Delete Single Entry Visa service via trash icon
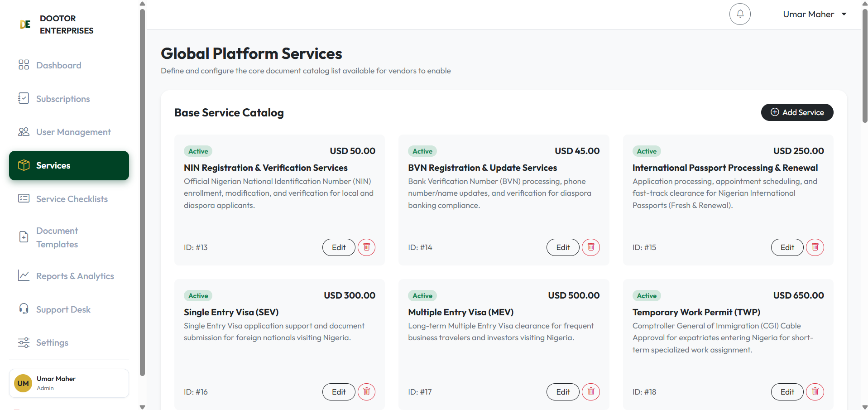The height and width of the screenshot is (410, 868). pyautogui.click(x=367, y=392)
